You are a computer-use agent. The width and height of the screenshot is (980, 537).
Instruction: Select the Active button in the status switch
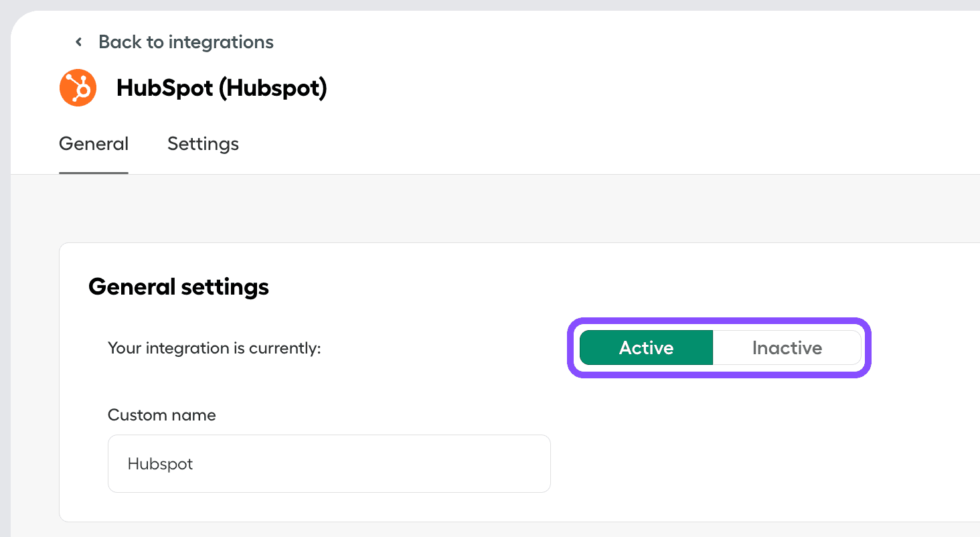click(x=645, y=348)
